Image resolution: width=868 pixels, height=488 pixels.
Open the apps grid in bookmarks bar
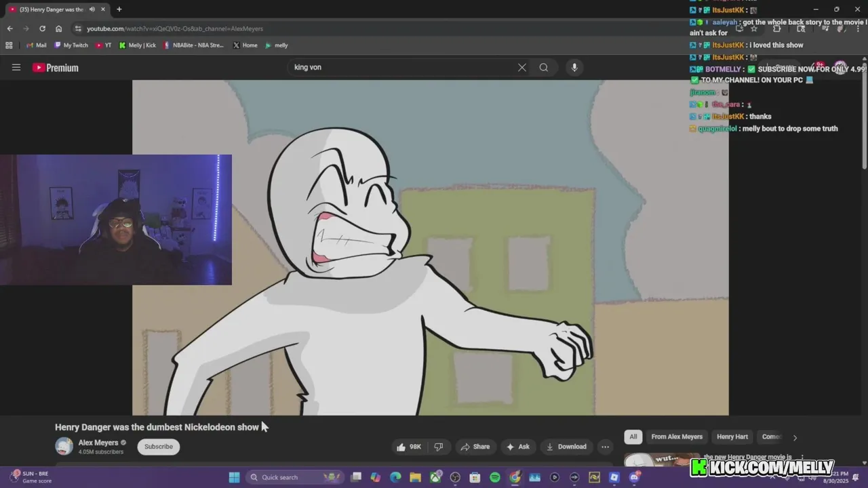point(9,45)
